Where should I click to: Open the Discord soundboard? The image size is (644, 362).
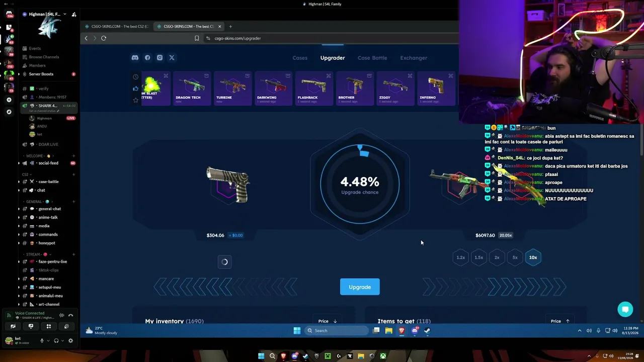pyautogui.click(x=66, y=326)
